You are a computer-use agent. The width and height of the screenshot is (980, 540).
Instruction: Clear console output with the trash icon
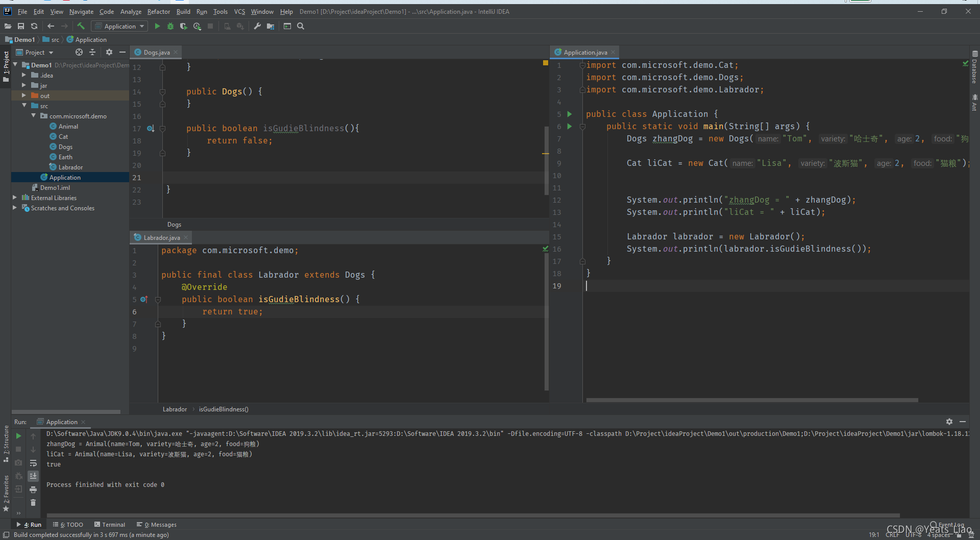pyautogui.click(x=33, y=503)
